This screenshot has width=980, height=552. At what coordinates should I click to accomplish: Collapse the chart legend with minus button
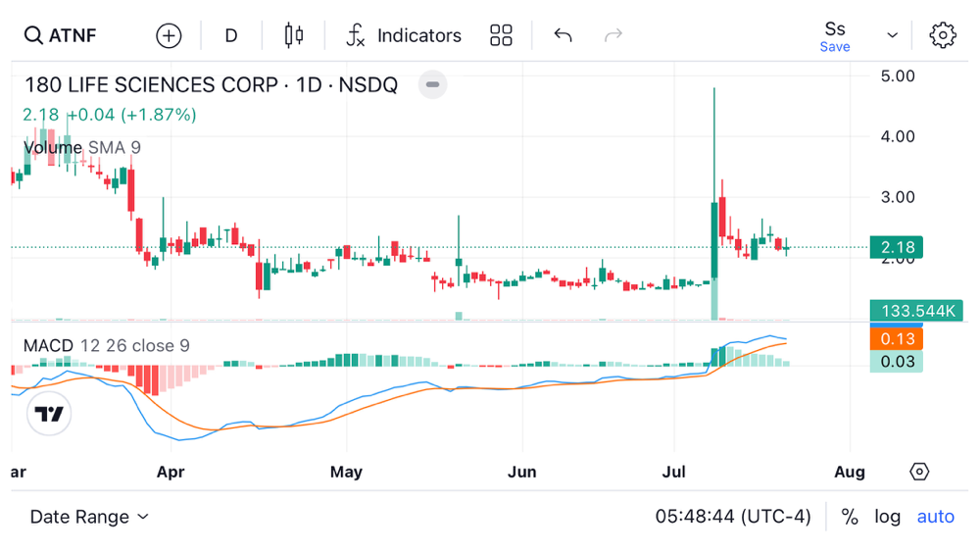[x=432, y=84]
